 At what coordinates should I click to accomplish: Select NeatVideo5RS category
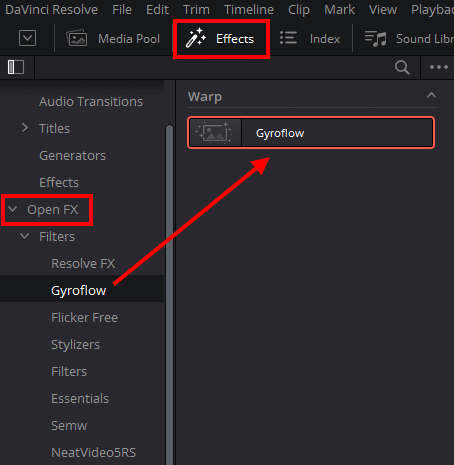tap(94, 453)
